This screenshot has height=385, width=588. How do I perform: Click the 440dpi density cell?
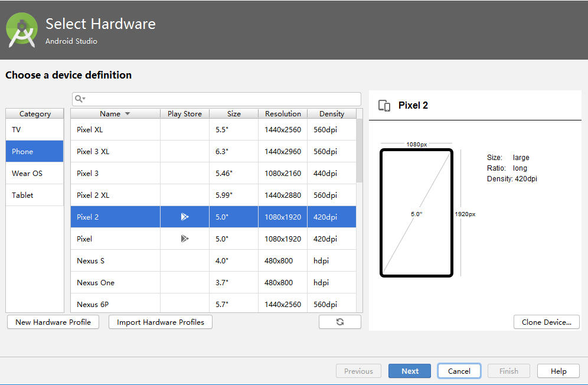click(332, 173)
